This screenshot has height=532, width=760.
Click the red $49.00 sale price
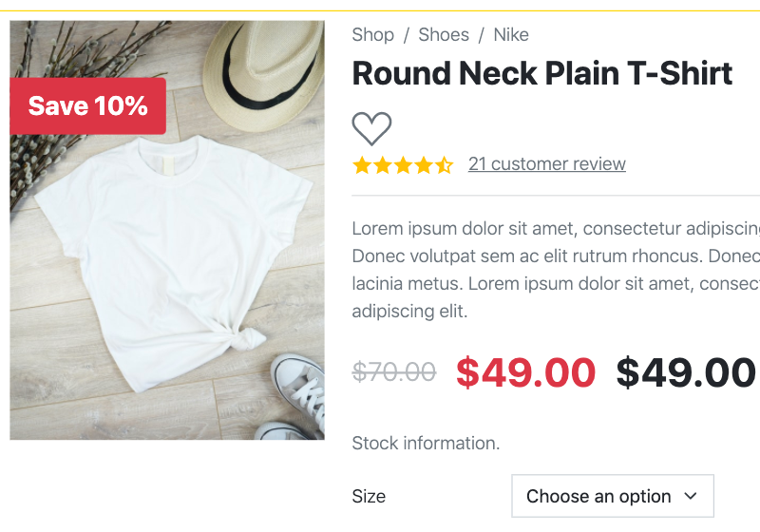pyautogui.click(x=525, y=372)
